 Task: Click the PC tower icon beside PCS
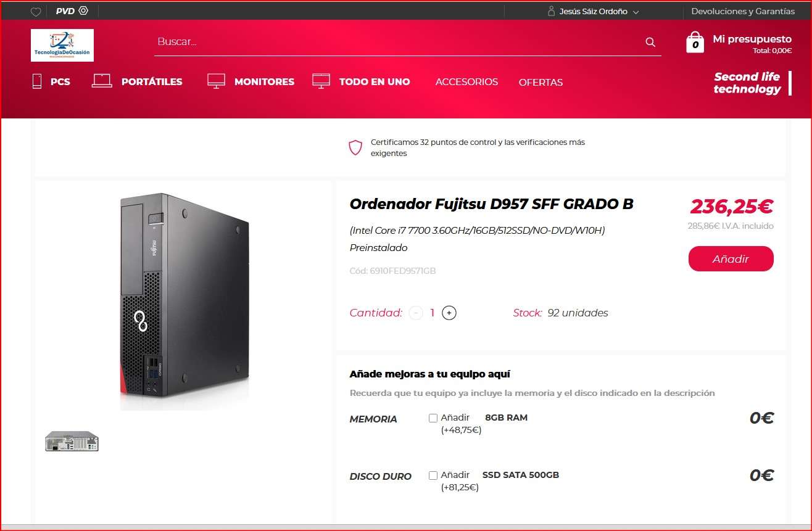[x=37, y=81]
